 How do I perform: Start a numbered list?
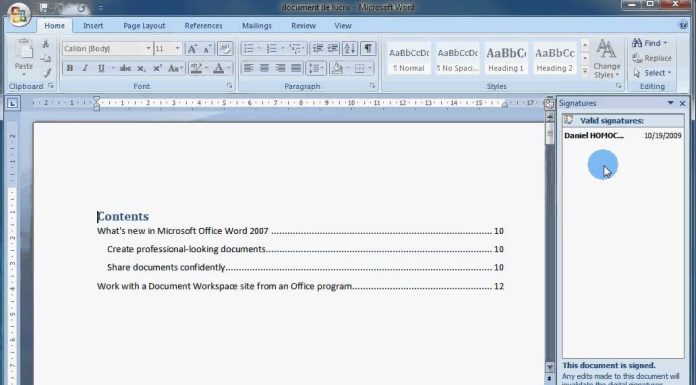(272, 48)
